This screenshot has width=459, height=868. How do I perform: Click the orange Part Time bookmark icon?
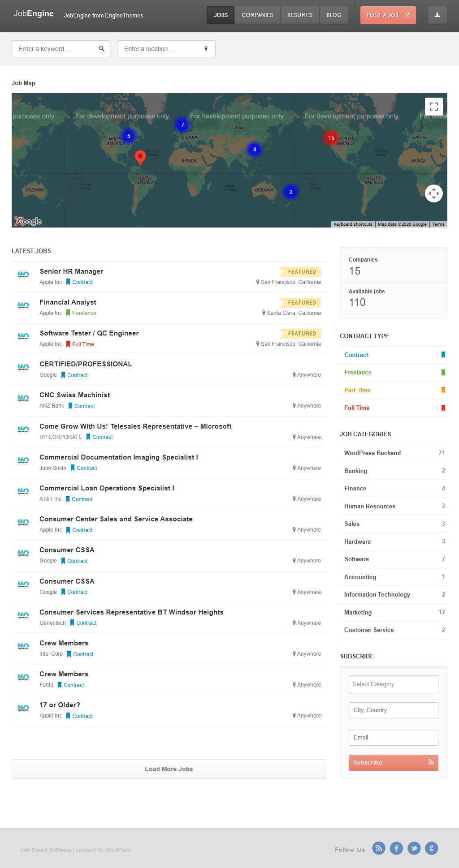pyautogui.click(x=443, y=390)
